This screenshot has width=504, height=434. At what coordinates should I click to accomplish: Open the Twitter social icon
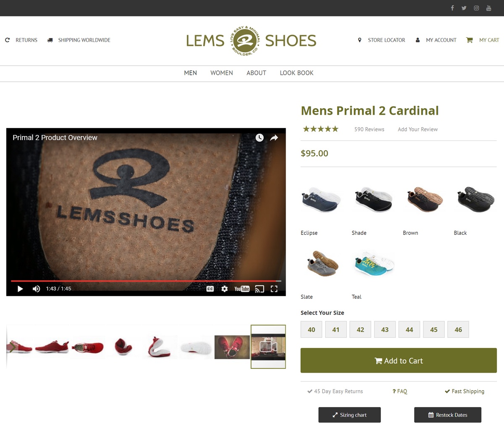(464, 8)
